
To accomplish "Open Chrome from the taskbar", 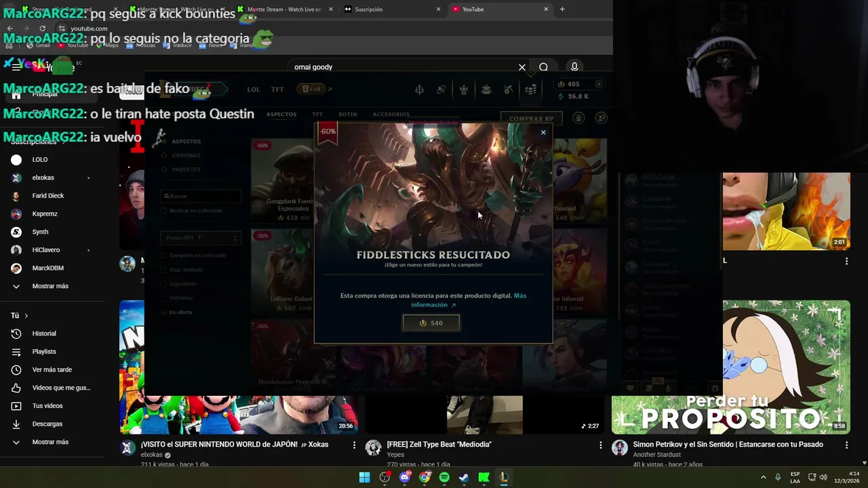I will click(425, 477).
